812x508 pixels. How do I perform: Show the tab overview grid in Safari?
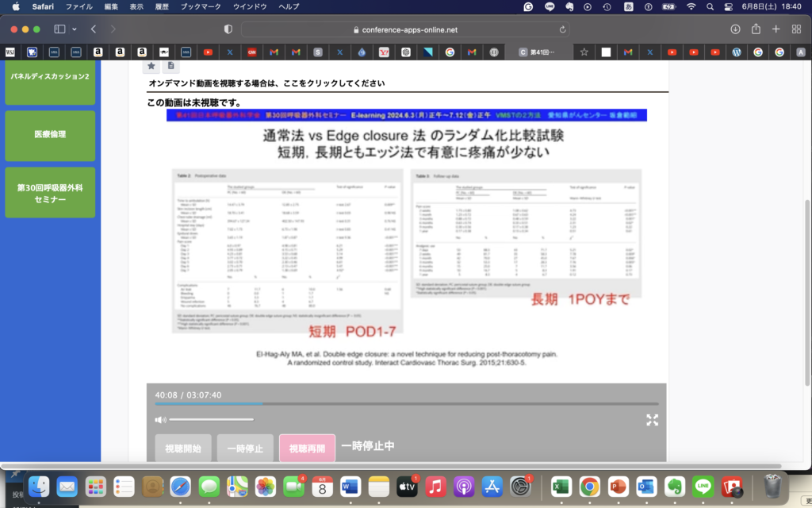pos(796,29)
